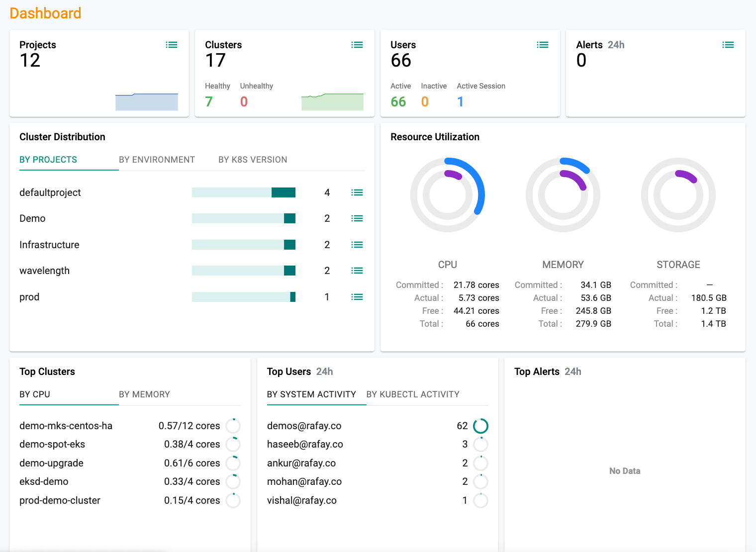Switch to By K8s Version tab
The width and height of the screenshot is (756, 552).
(253, 160)
